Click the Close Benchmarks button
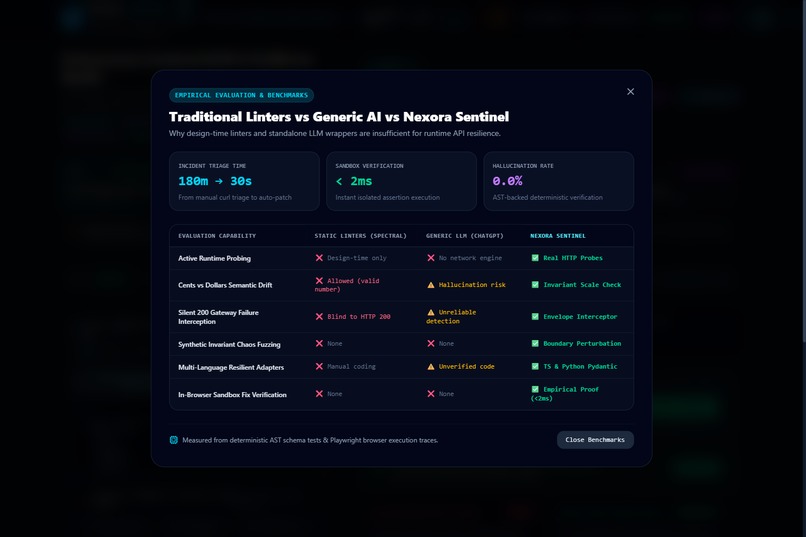806x537 pixels. pos(595,440)
